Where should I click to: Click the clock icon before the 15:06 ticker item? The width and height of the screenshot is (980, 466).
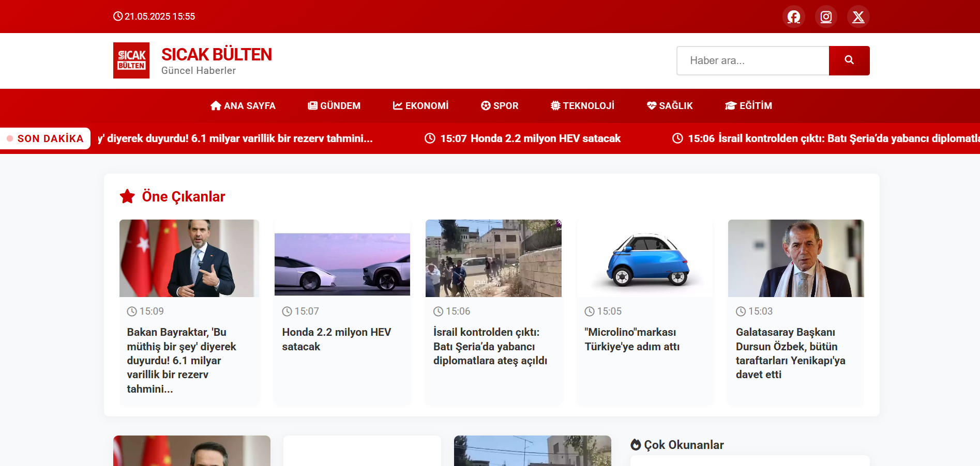click(x=677, y=138)
